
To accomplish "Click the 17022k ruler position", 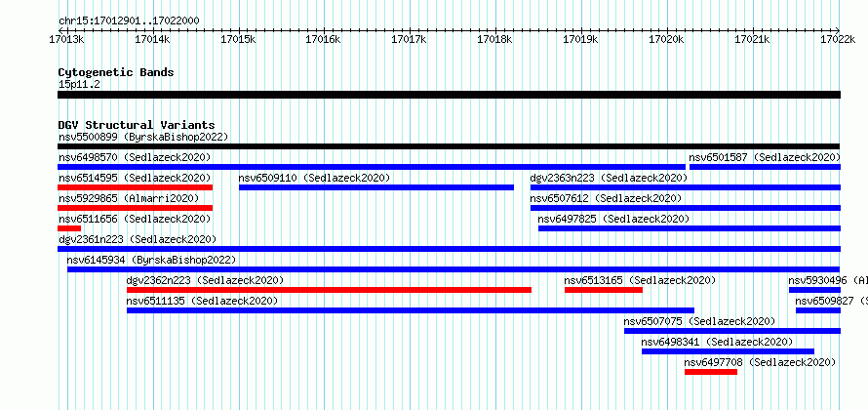I will pos(838,39).
